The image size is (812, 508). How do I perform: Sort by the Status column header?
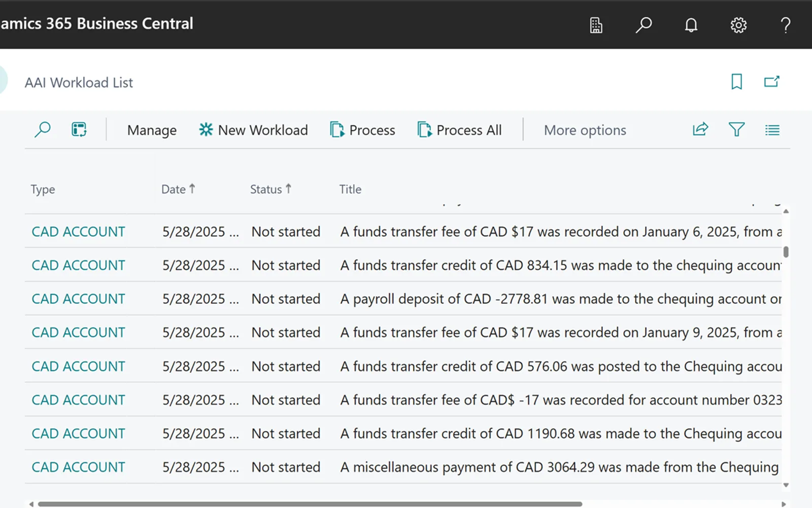coord(270,189)
